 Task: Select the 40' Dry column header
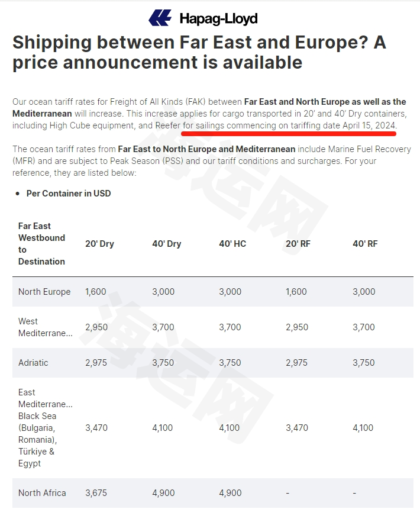pyautogui.click(x=167, y=244)
